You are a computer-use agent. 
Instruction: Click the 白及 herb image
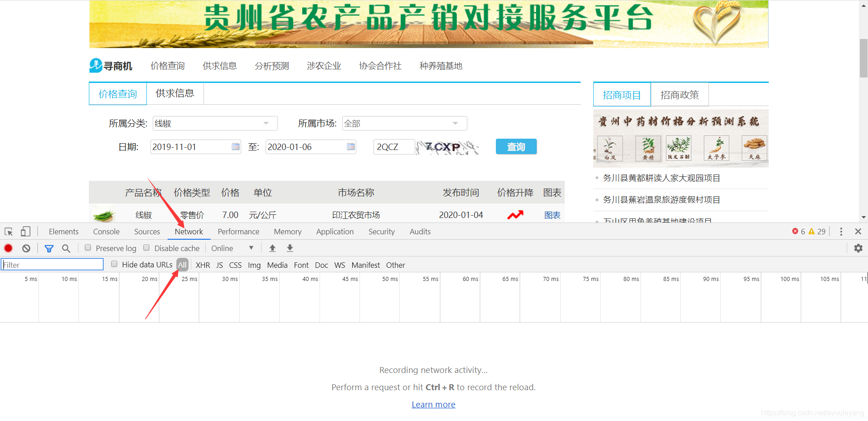tap(610, 148)
